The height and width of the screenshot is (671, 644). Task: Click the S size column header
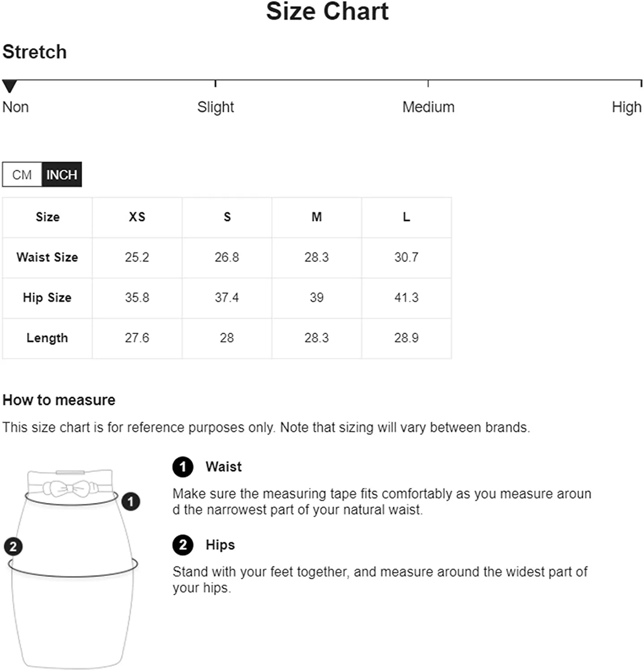pos(227,217)
